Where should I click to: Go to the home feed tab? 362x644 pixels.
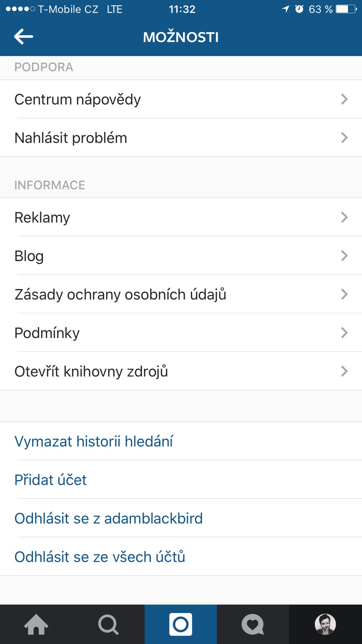coord(36,624)
